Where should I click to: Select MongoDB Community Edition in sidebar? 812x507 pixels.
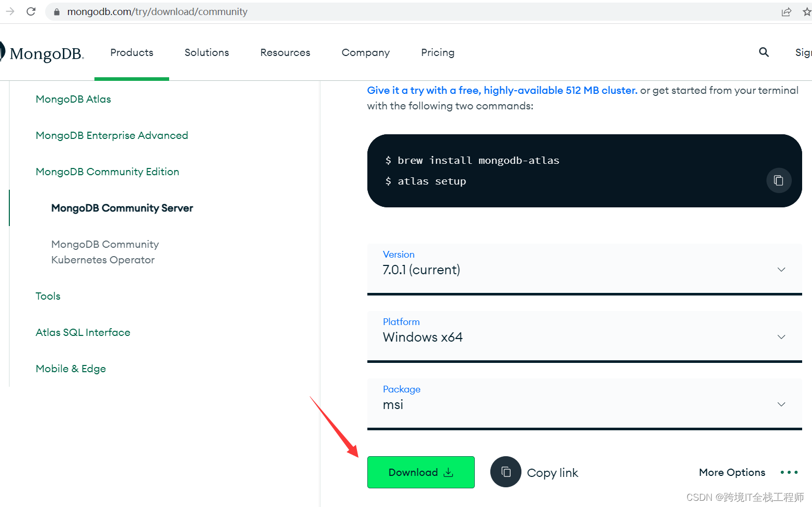[x=107, y=172]
